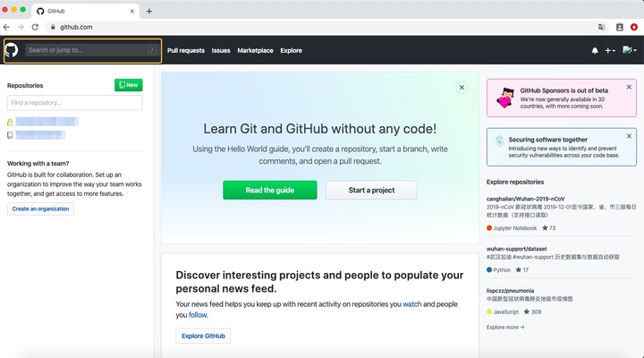This screenshot has width=644, height=358.
Task: Open Marketplace page
Action: [255, 50]
